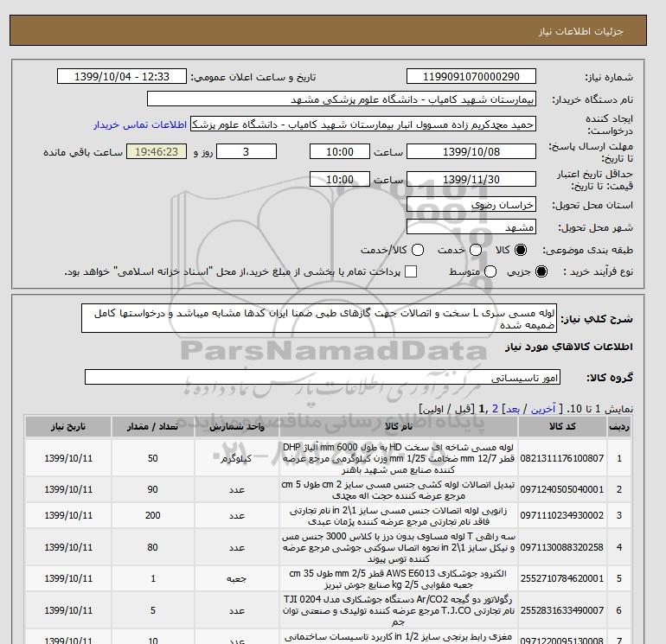Click the need number field 1199091070000290
This screenshot has width=666, height=644.
(x=471, y=76)
